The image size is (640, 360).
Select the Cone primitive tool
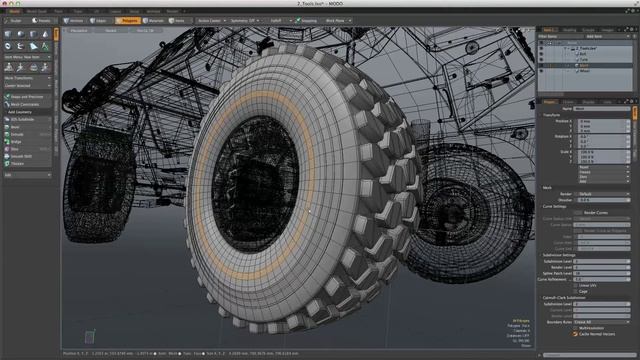click(45, 35)
